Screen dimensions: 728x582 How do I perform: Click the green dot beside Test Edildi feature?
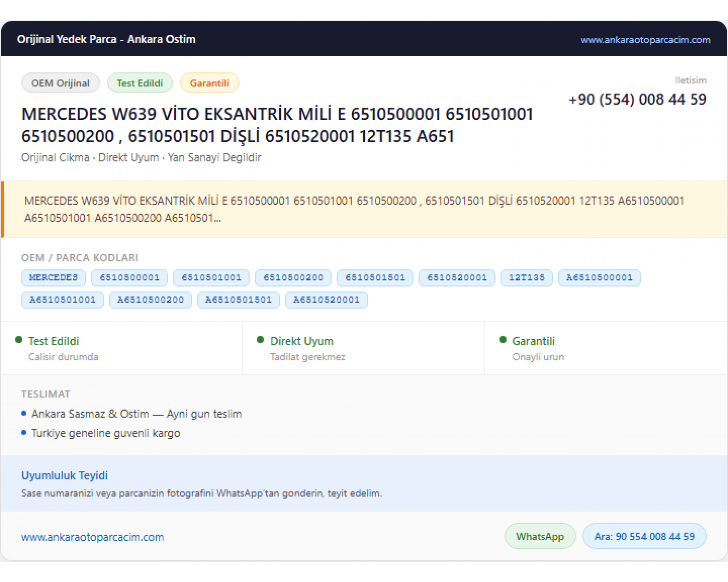tap(19, 340)
